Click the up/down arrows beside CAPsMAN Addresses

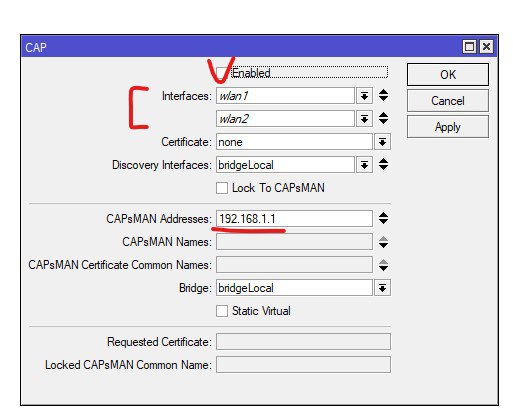[x=383, y=218]
